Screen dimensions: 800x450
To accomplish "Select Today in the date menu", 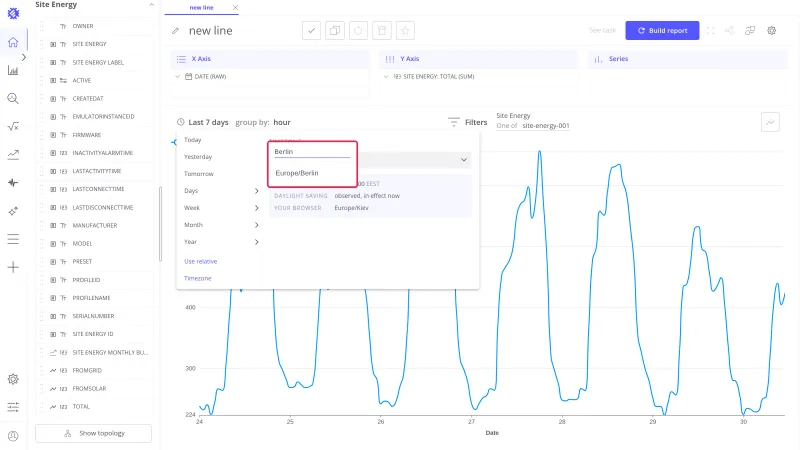I will click(x=192, y=140).
